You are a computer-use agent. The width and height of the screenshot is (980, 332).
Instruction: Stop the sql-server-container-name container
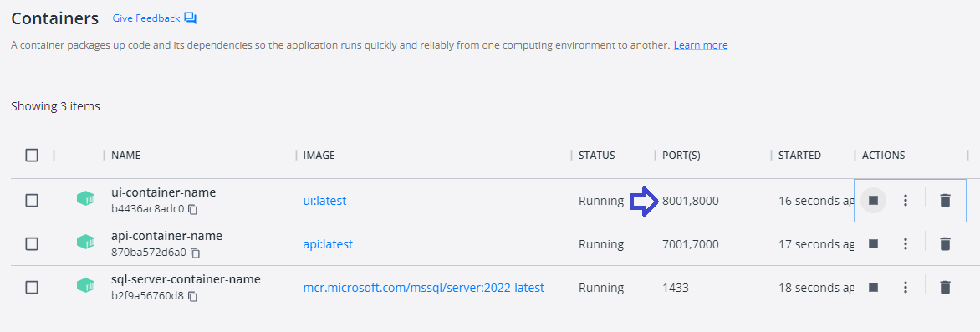point(873,287)
